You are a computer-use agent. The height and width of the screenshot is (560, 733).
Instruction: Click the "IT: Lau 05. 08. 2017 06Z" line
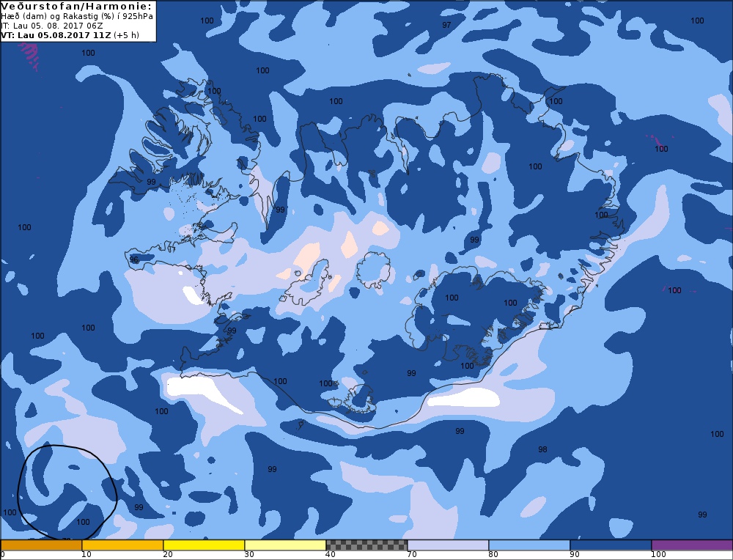click(x=52, y=26)
